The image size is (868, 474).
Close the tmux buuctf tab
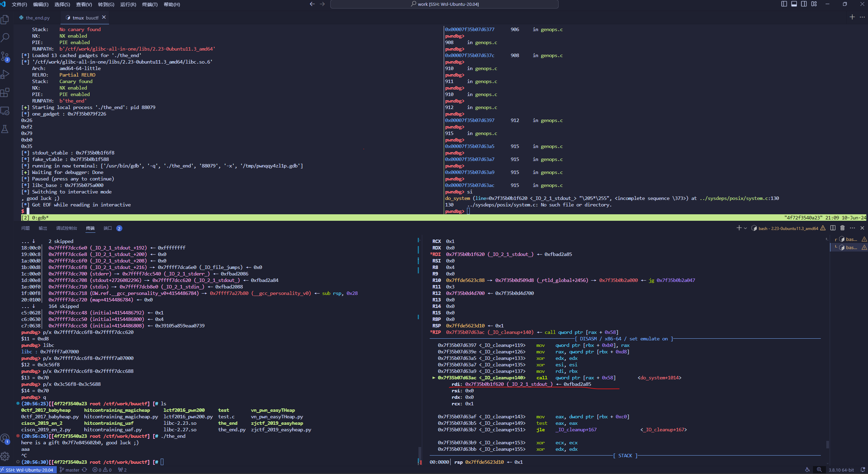pyautogui.click(x=104, y=17)
